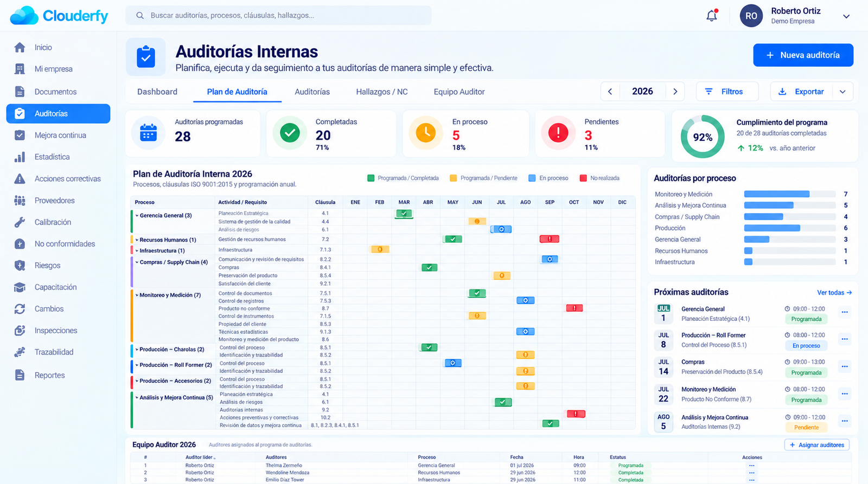This screenshot has height=484, width=868.
Task: Click green marker in Revisión de datos y mejora continua row
Action: (x=550, y=423)
